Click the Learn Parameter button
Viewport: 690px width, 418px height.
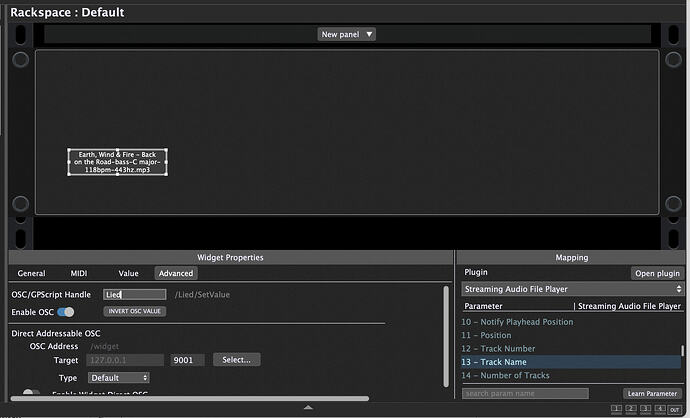[x=652, y=393]
